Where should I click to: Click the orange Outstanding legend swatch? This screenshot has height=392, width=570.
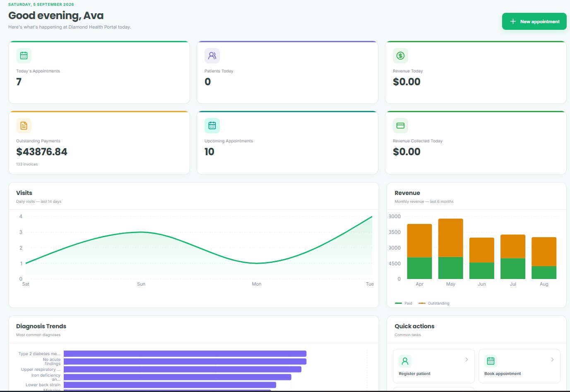tap(422, 303)
